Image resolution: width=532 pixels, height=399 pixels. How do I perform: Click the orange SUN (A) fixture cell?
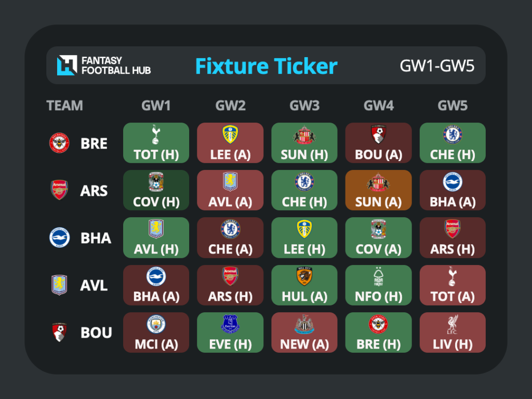(x=378, y=190)
